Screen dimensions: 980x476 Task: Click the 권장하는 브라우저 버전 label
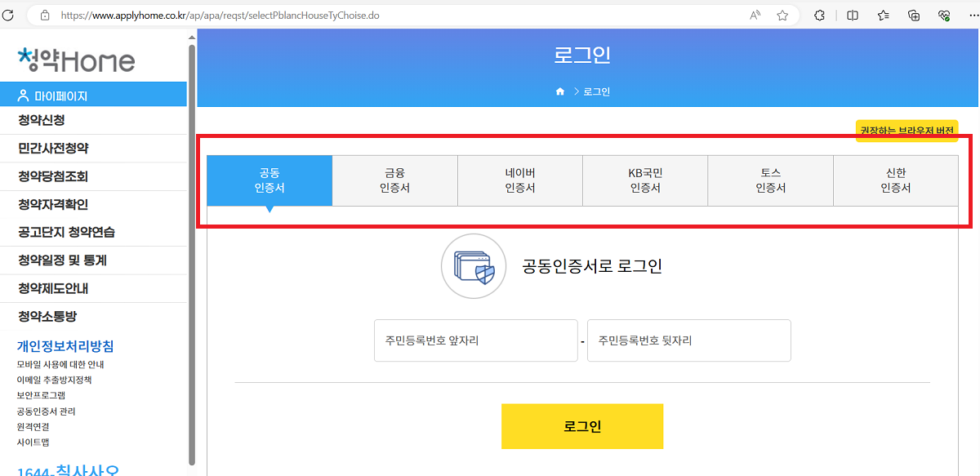point(909,130)
